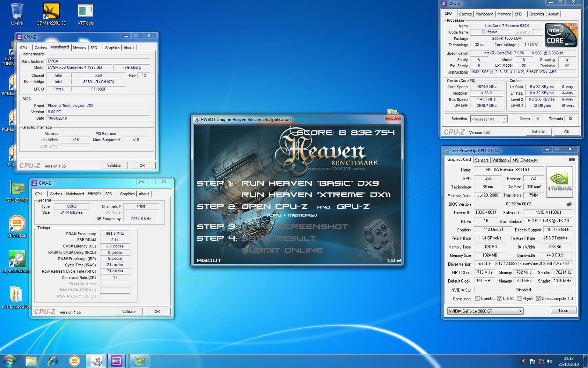
Task: Open the Processor #1 selection dropdown
Action: [489, 119]
